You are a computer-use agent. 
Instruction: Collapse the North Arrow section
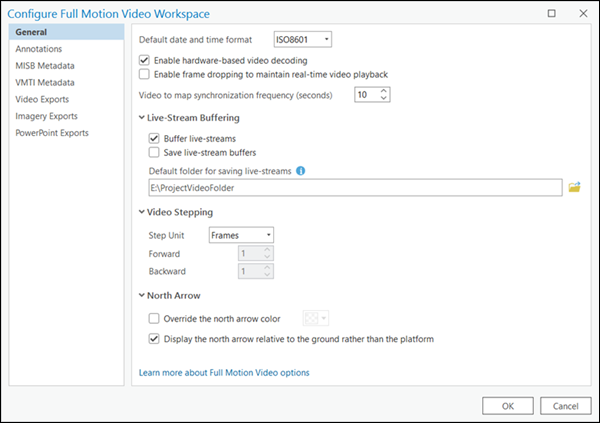click(x=141, y=296)
